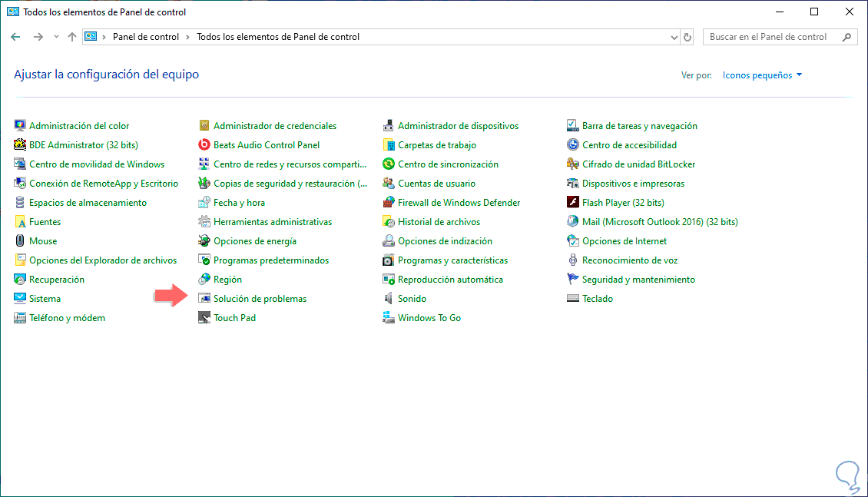Open Centro de movilidad de Windows

(97, 164)
